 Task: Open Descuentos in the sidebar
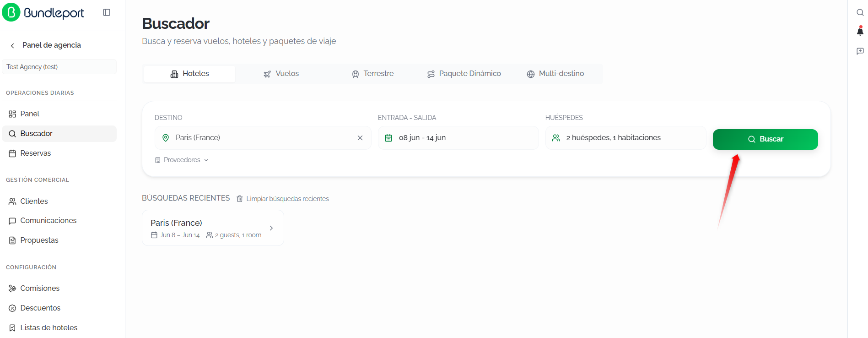(59, 308)
